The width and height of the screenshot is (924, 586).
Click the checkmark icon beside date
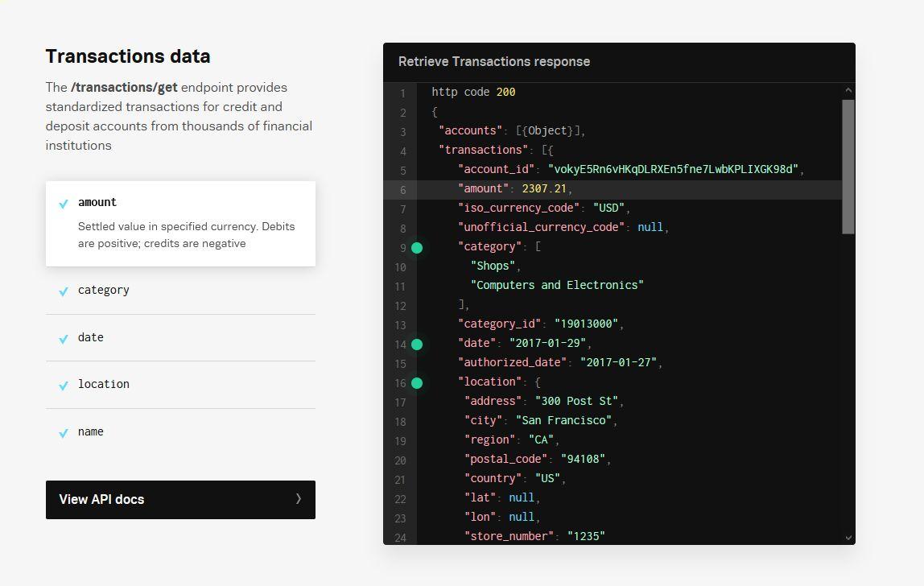pyautogui.click(x=64, y=338)
